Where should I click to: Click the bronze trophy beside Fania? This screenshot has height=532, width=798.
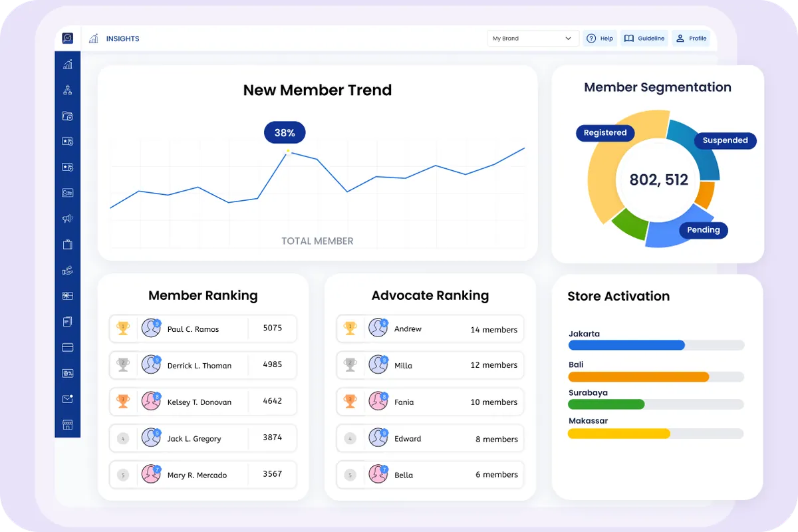click(350, 401)
